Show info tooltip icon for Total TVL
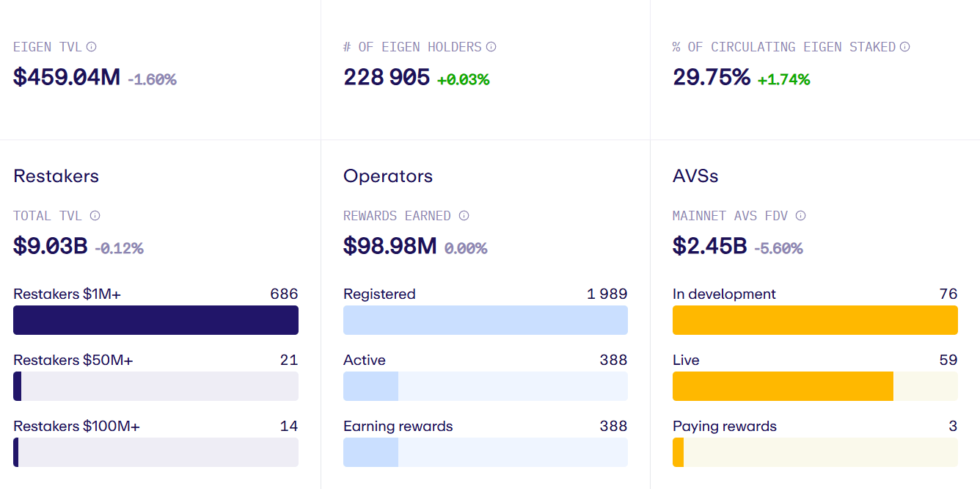The image size is (980, 489). (x=95, y=216)
